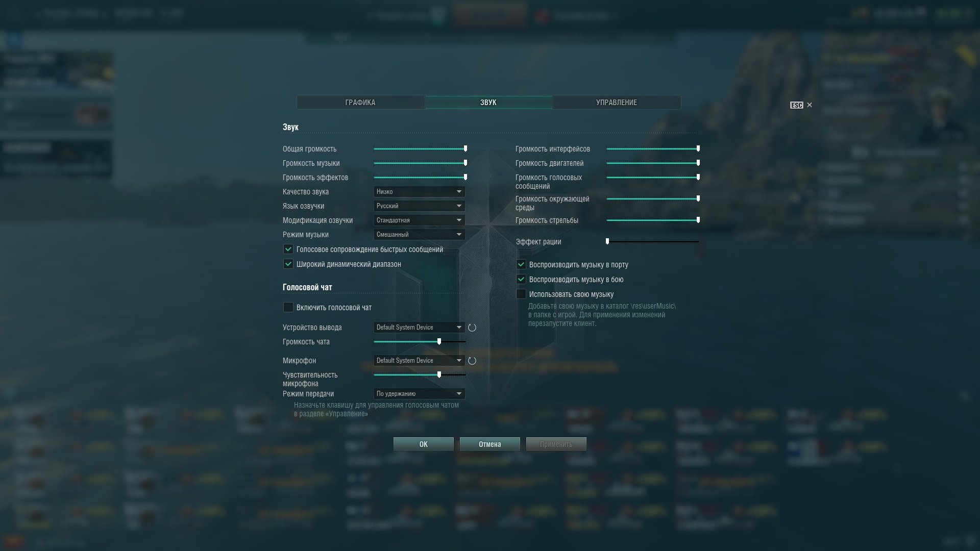The width and height of the screenshot is (980, 551).
Task: Open the Режим передачи dropdown
Action: [419, 393]
